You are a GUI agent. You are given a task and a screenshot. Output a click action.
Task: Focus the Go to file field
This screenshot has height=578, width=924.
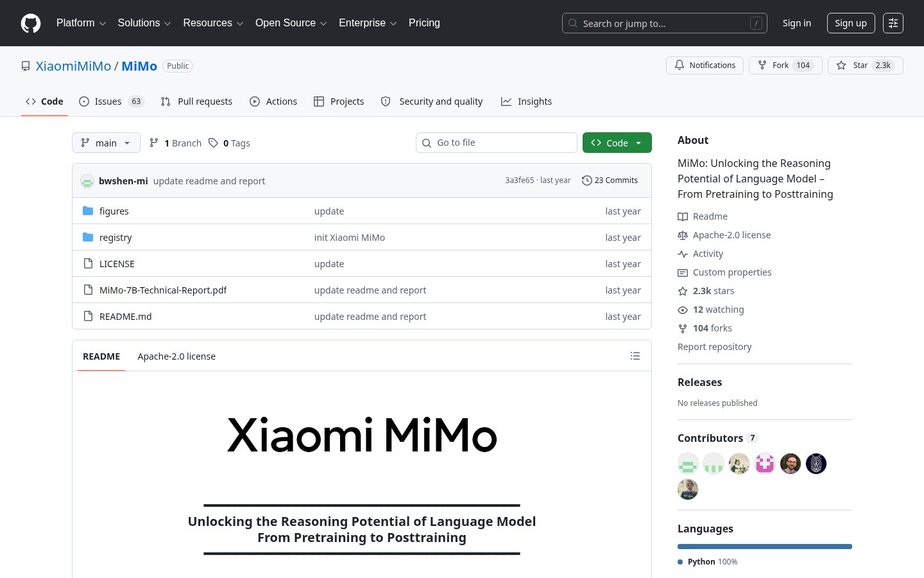(x=497, y=143)
